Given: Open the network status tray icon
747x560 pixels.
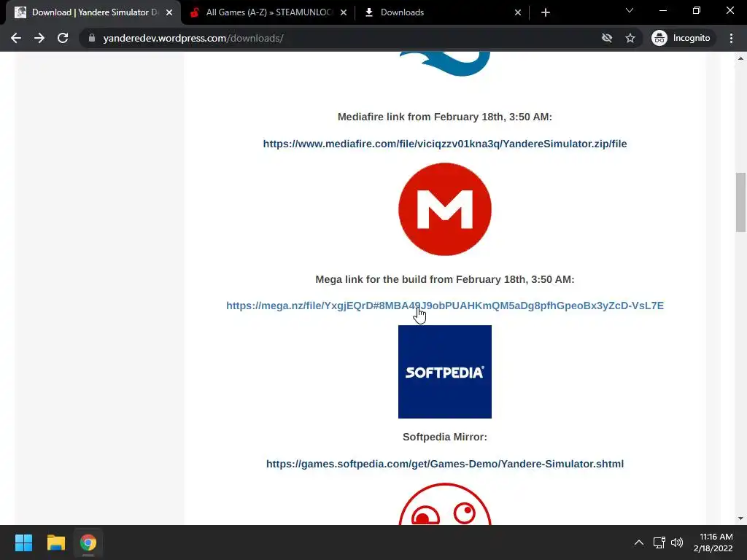Looking at the screenshot, I should [x=659, y=542].
